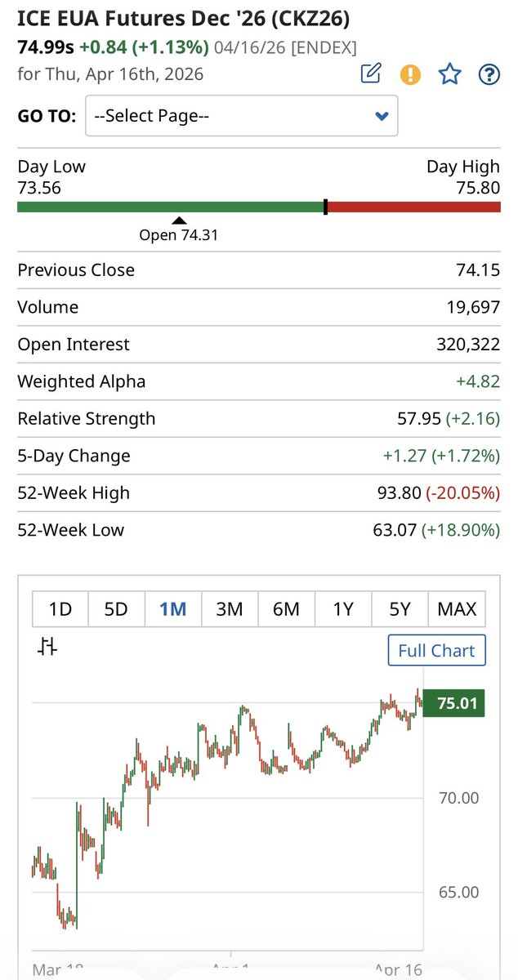Click the Weighted Alpha value +4.82

click(x=480, y=381)
